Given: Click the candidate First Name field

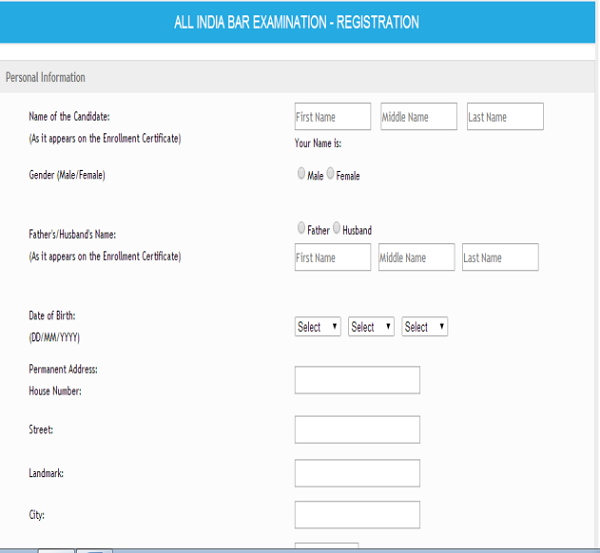Looking at the screenshot, I should (332, 117).
